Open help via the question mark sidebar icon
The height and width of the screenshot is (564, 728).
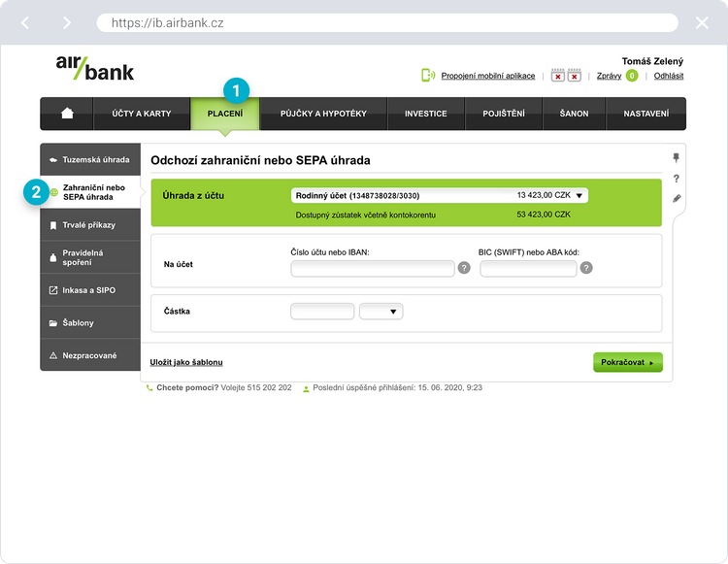point(677,179)
